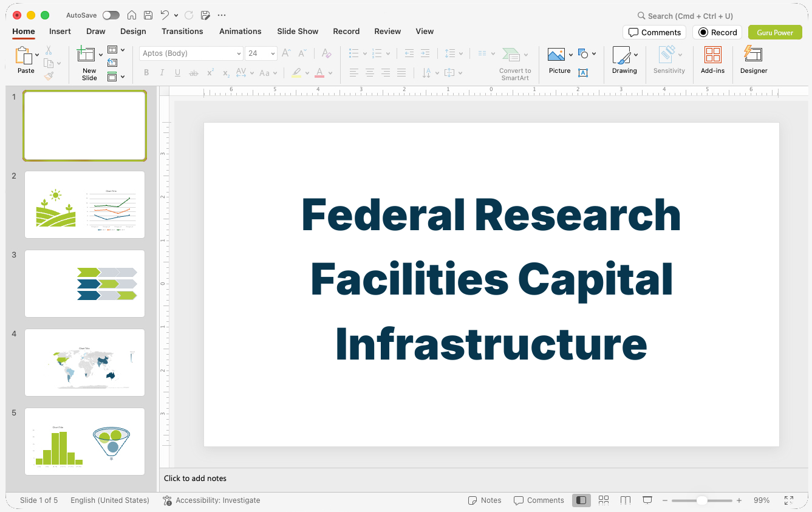
Task: Save the presentation with Save icon
Action: pyautogui.click(x=148, y=15)
